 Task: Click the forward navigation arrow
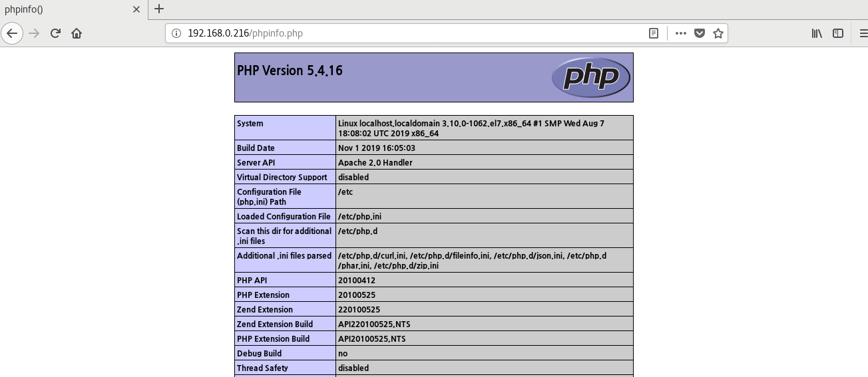click(35, 33)
